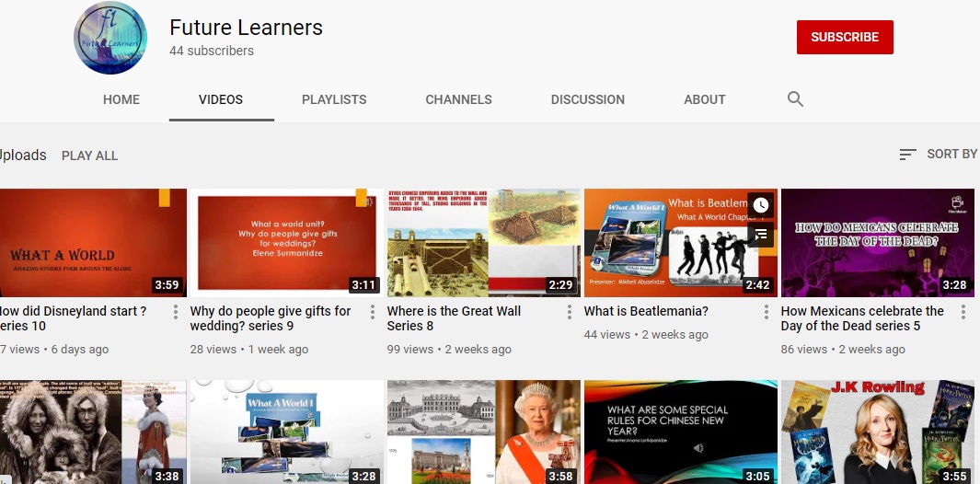Open the three-dot menu for the Disneyland video
The image size is (980, 484).
pos(176,312)
